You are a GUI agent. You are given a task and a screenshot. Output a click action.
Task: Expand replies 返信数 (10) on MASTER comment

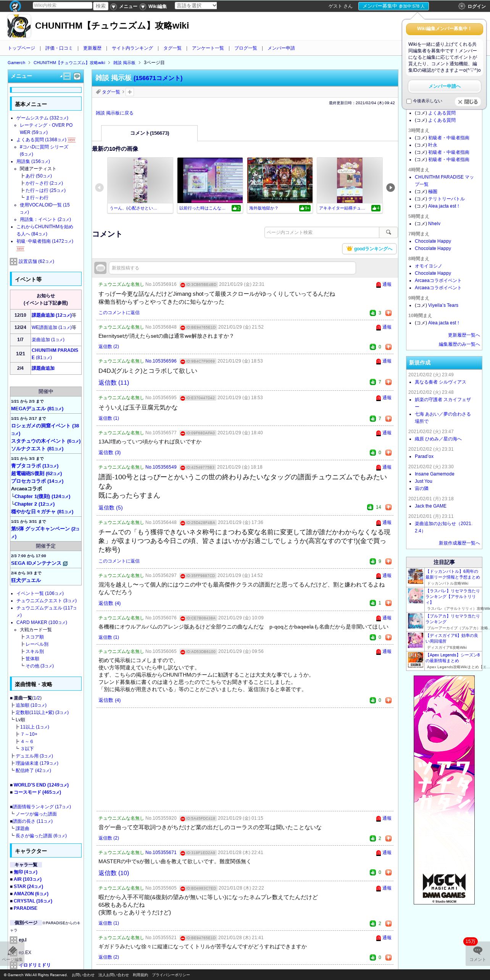(x=114, y=873)
